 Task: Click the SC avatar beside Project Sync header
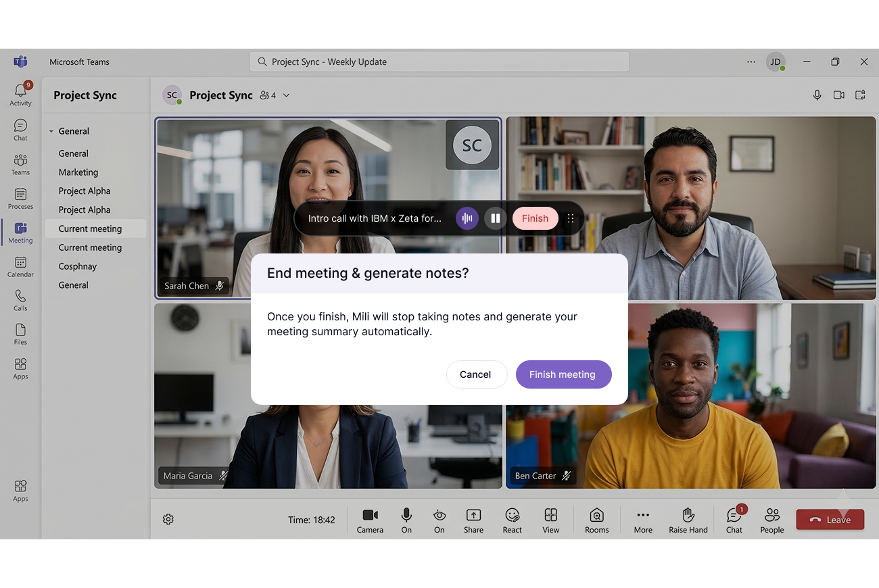point(172,95)
